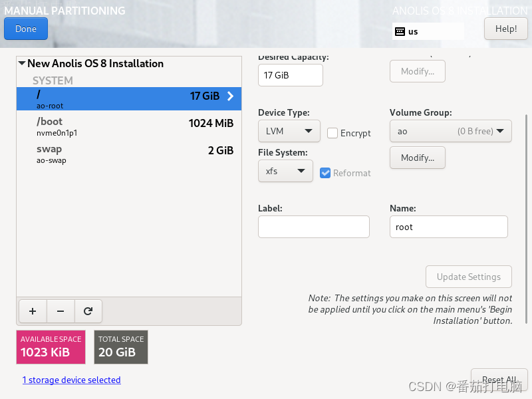This screenshot has height=399, width=532.
Task: Collapse New Anolis OS 8 Installation tree
Action: [22, 63]
